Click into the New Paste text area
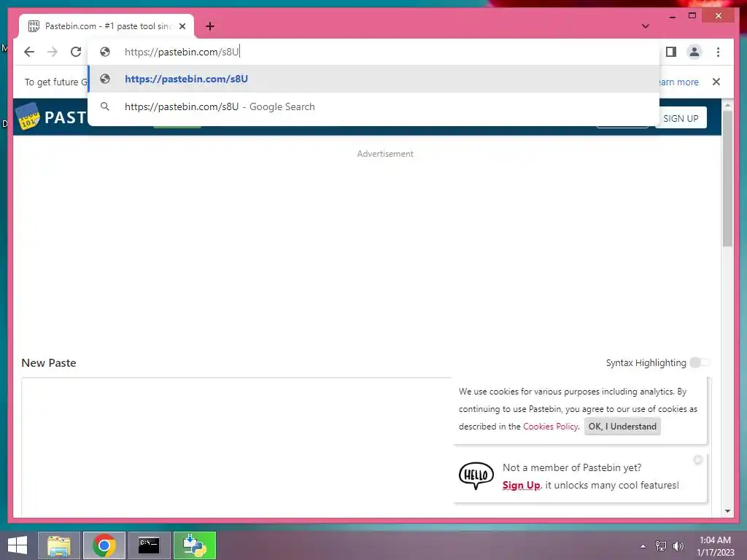 coord(236,447)
